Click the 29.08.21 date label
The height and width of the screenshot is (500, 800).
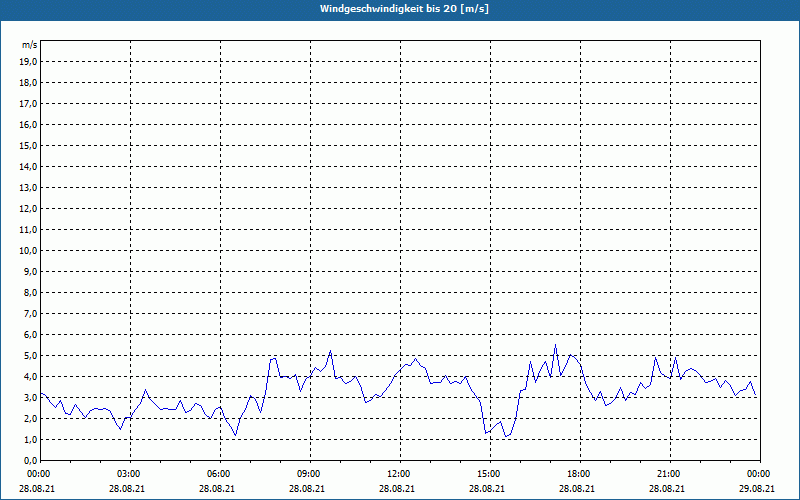[757, 489]
